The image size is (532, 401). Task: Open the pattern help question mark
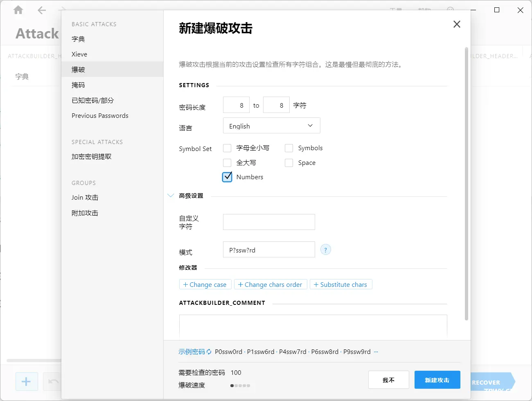point(325,250)
